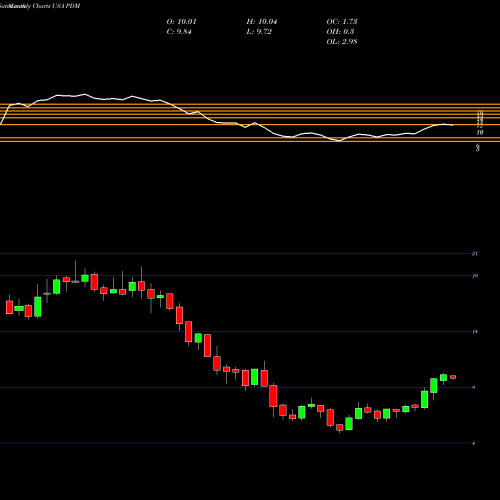Screen dimensions: 500x500
Task: Click the '9' price axis label
Action: (474, 387)
